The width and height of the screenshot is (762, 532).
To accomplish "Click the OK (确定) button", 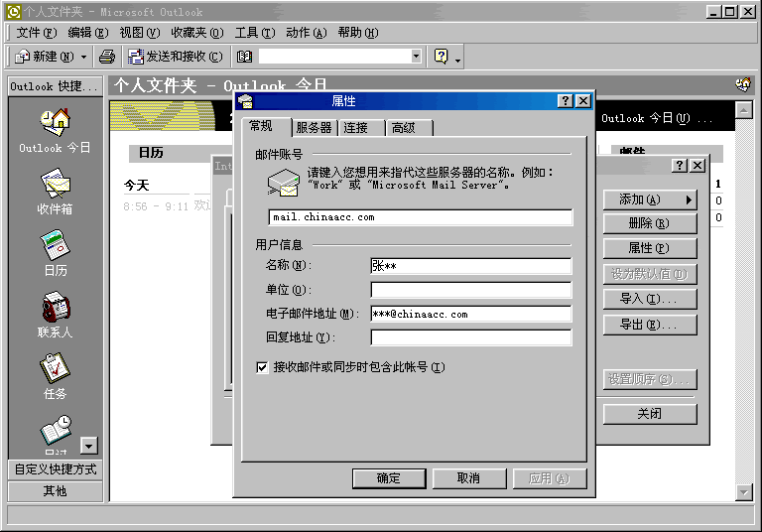I will click(x=389, y=478).
